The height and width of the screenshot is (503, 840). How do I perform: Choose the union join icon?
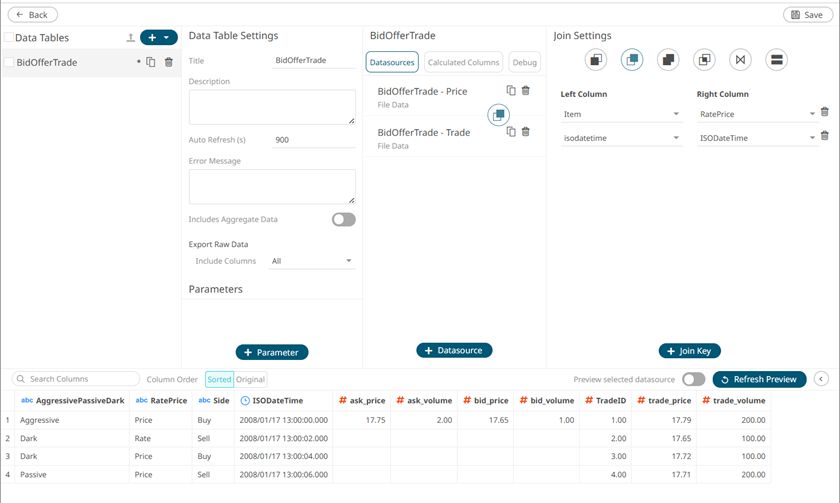tap(776, 60)
